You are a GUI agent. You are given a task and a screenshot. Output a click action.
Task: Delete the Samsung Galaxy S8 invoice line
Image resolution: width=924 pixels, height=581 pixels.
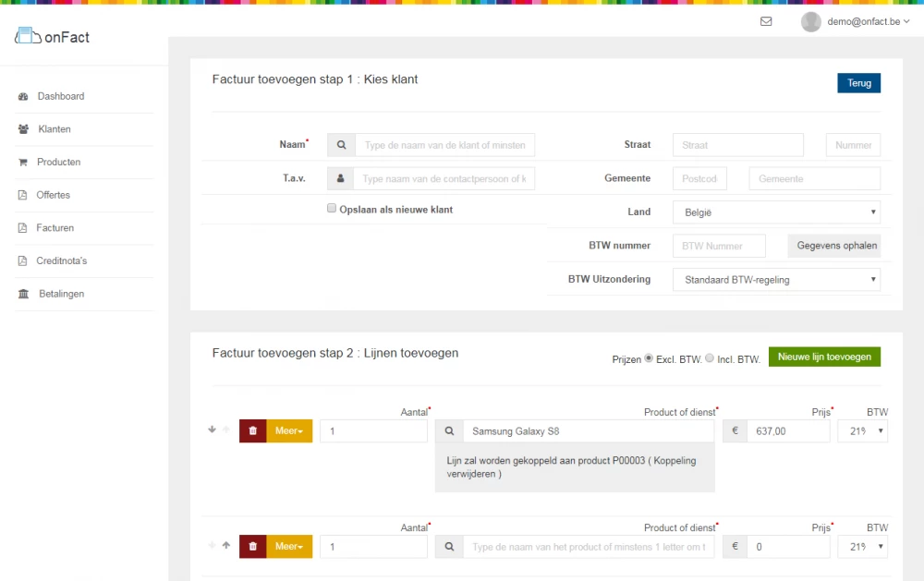[253, 431]
